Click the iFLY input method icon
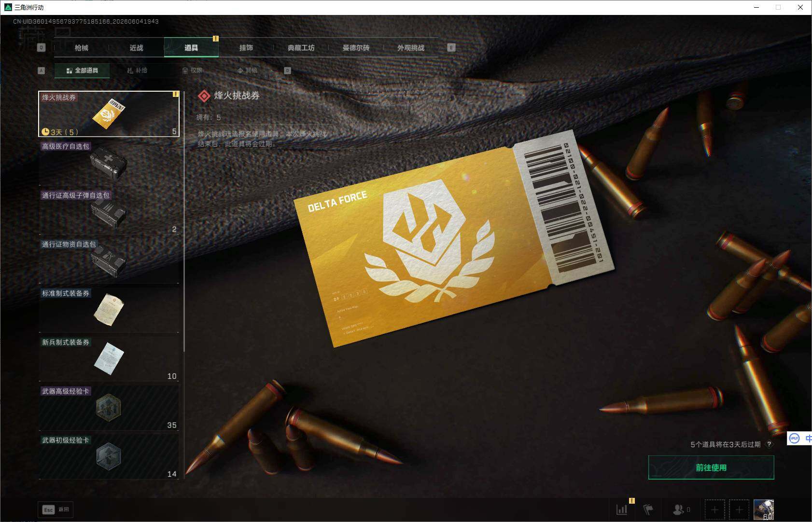Screen dimensions: 812x522 794,439
